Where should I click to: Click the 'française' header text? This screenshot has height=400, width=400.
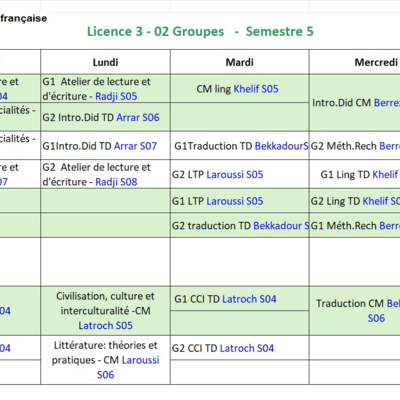pos(23,18)
